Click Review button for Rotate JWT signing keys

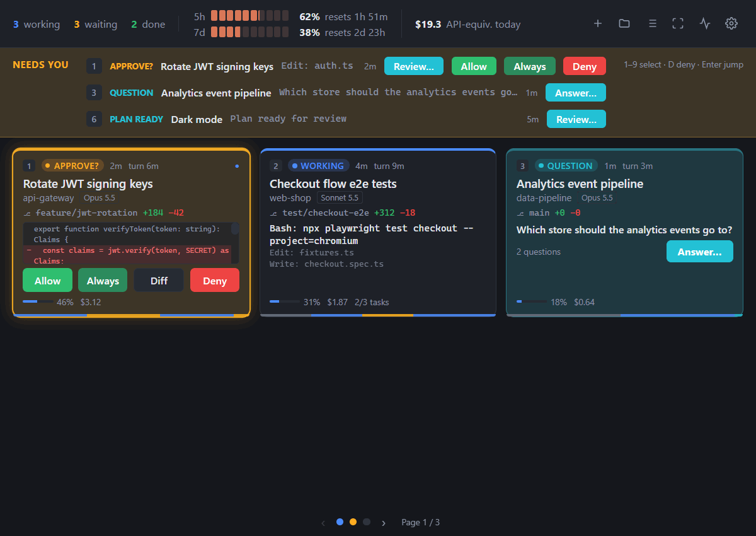(x=414, y=66)
